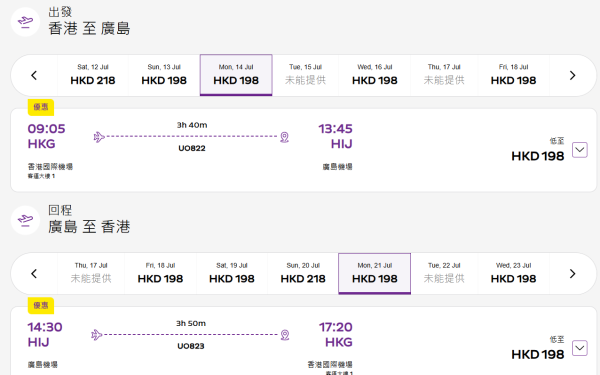Click the return plane icon beside 回程
This screenshot has width=600, height=375.
click(x=25, y=220)
